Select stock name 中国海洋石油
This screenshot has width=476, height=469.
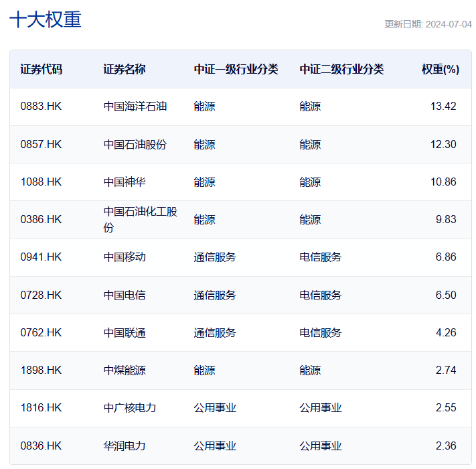(135, 107)
